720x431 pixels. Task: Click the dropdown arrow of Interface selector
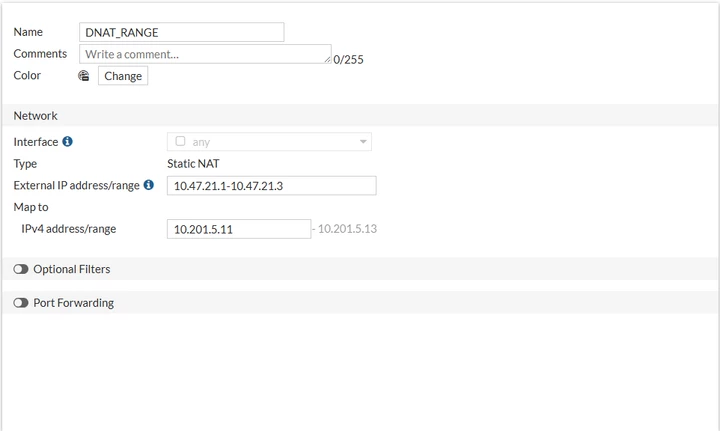[x=363, y=142]
